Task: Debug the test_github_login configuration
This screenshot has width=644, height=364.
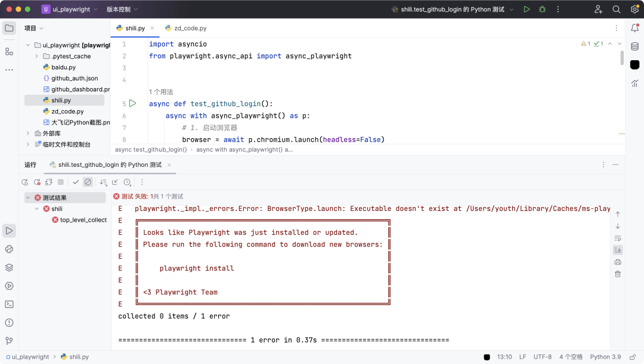Action: (x=542, y=9)
